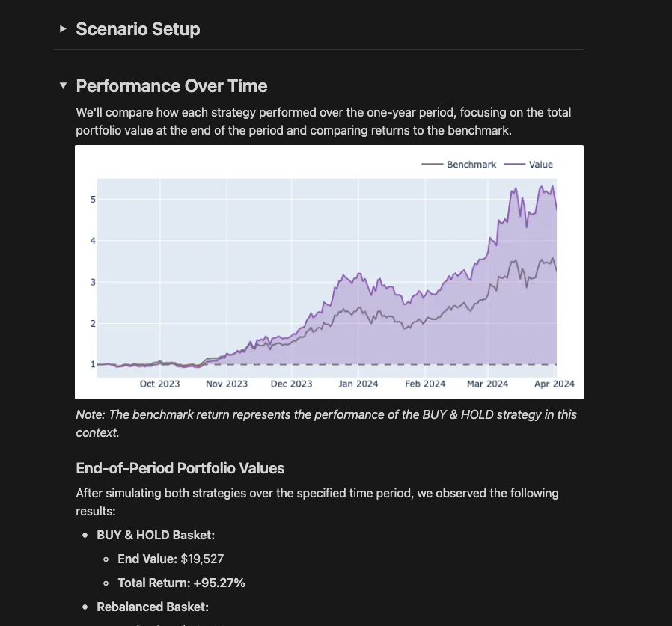Toggle the Value series legend label
672x626 pixels.
(x=540, y=165)
